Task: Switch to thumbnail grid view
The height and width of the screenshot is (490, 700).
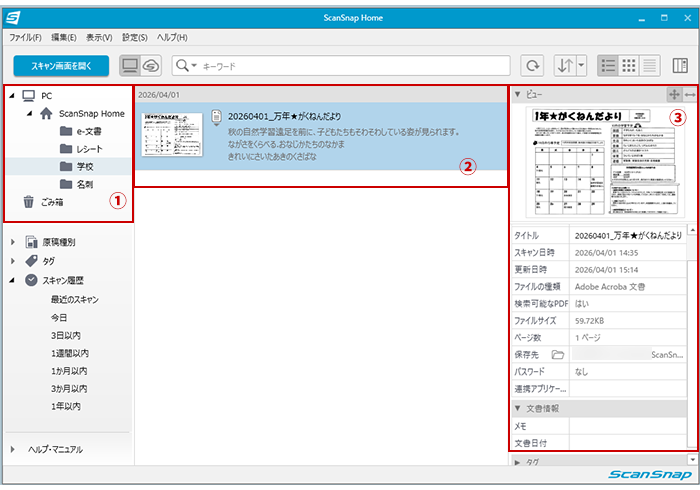Action: point(629,66)
